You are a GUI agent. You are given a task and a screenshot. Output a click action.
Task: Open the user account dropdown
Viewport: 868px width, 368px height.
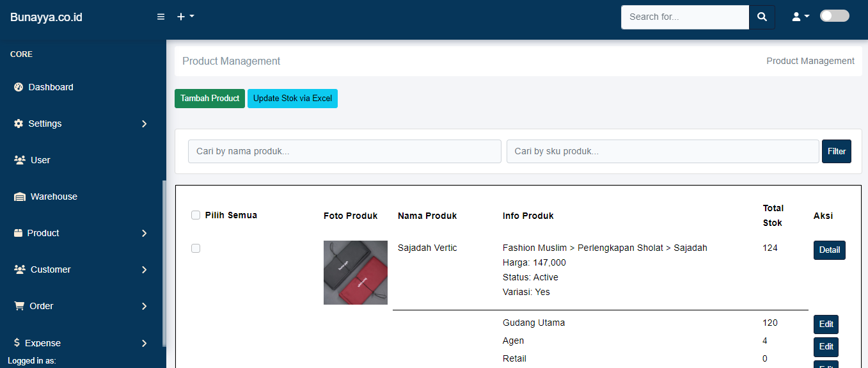[x=800, y=17]
